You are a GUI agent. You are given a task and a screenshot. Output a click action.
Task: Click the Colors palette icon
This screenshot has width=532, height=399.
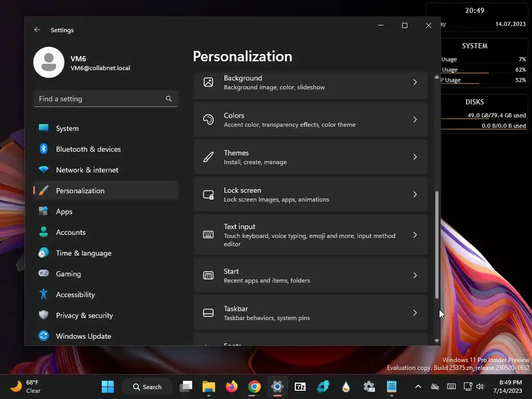(208, 119)
